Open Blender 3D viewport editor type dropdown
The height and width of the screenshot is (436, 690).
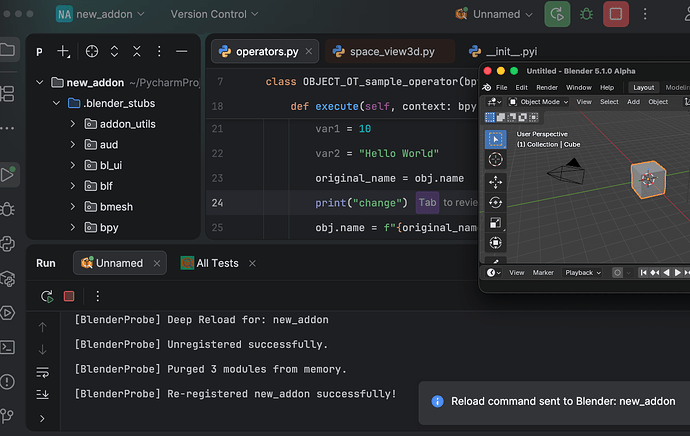[x=495, y=102]
